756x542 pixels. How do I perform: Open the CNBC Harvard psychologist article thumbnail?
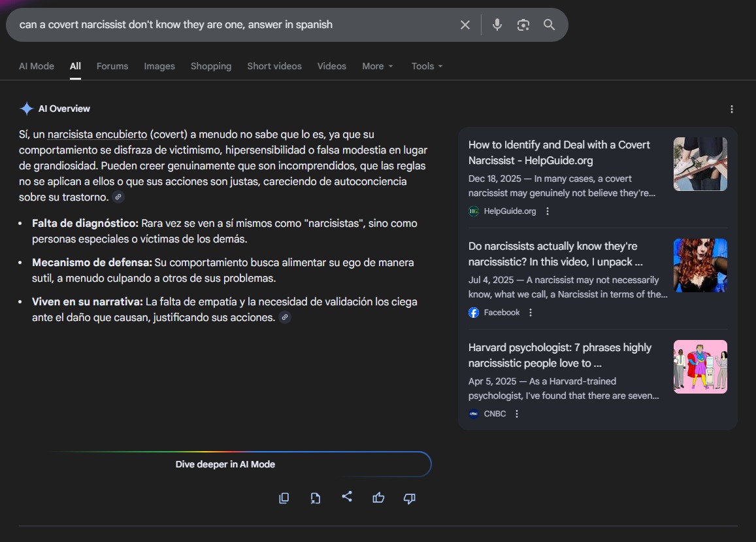700,367
